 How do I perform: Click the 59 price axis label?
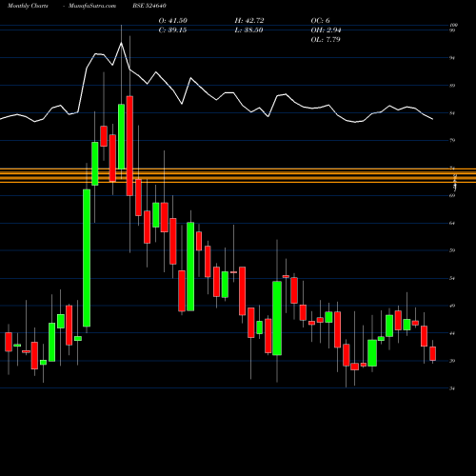452,250
